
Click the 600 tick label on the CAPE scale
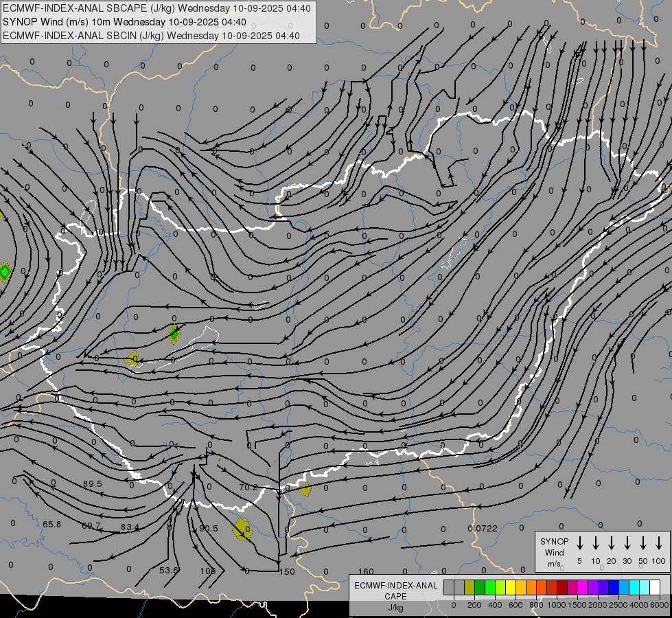click(x=515, y=605)
